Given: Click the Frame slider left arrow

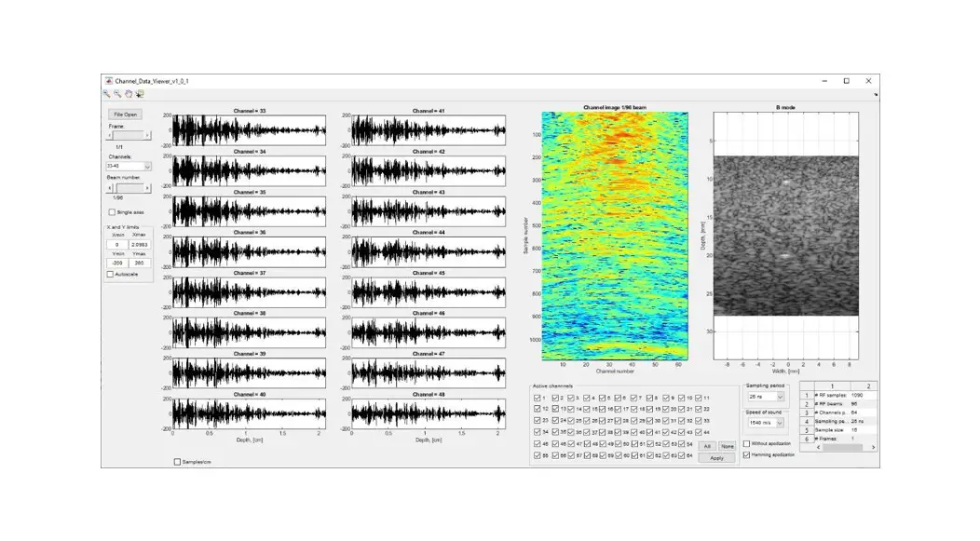Looking at the screenshot, I should point(111,135).
